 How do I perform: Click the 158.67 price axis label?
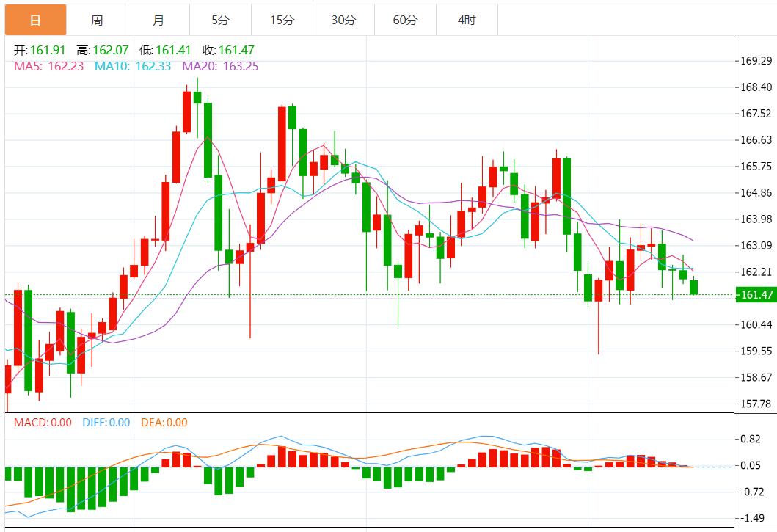pyautogui.click(x=756, y=377)
